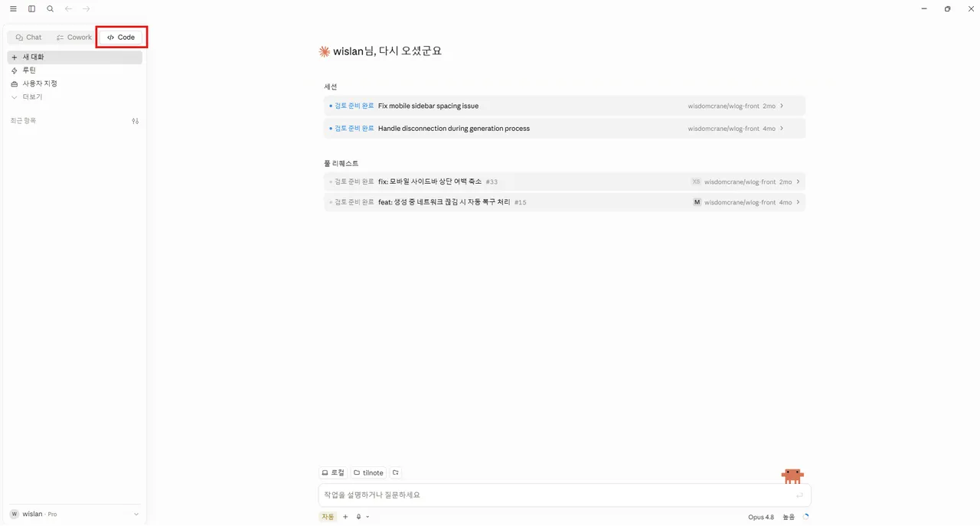Toggle the 자동 mode button

tap(328, 517)
